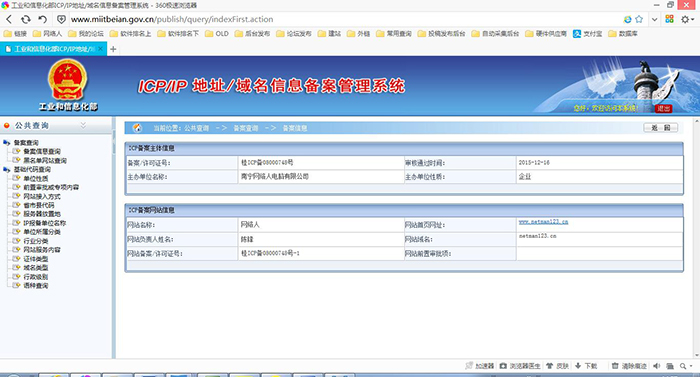Open the address bar history dropdown arrow
The width and height of the screenshot is (700, 377).
pos(654,19)
